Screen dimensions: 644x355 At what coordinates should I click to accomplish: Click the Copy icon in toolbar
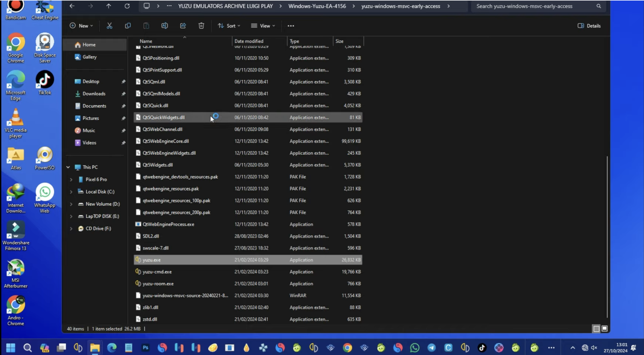(x=128, y=26)
